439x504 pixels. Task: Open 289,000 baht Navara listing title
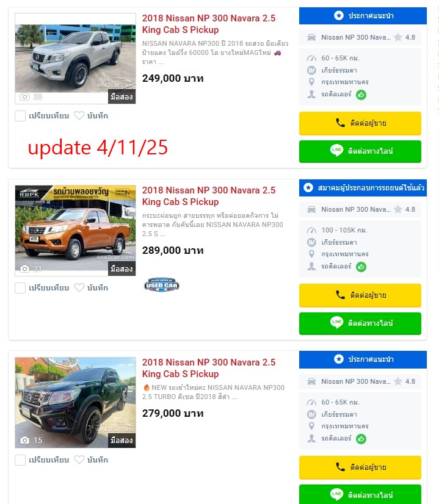[209, 196]
